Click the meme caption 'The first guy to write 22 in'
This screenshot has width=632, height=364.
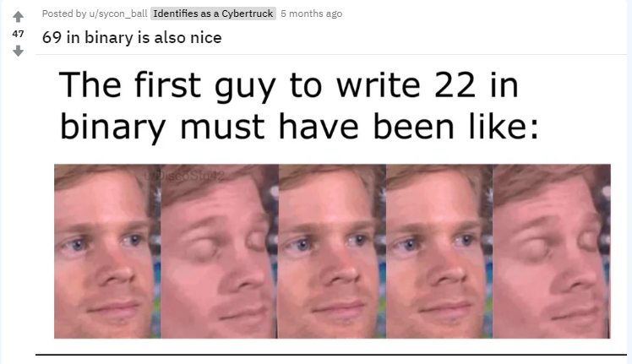click(x=289, y=85)
